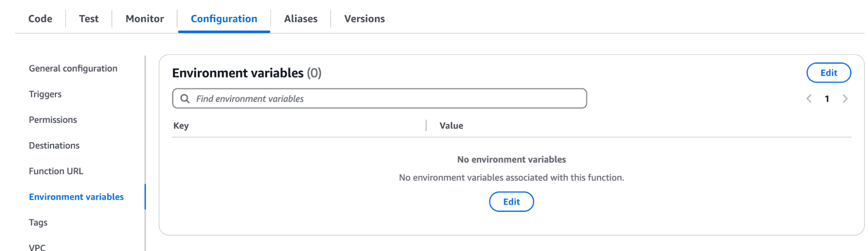Open VPC in the sidebar
This screenshot has height=251, width=868.
pos(37,247)
